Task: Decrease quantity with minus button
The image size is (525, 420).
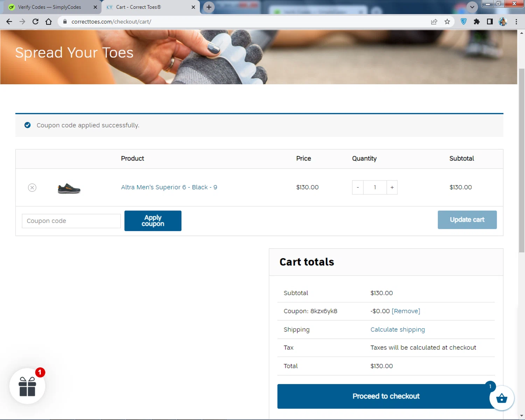Action: tap(358, 188)
